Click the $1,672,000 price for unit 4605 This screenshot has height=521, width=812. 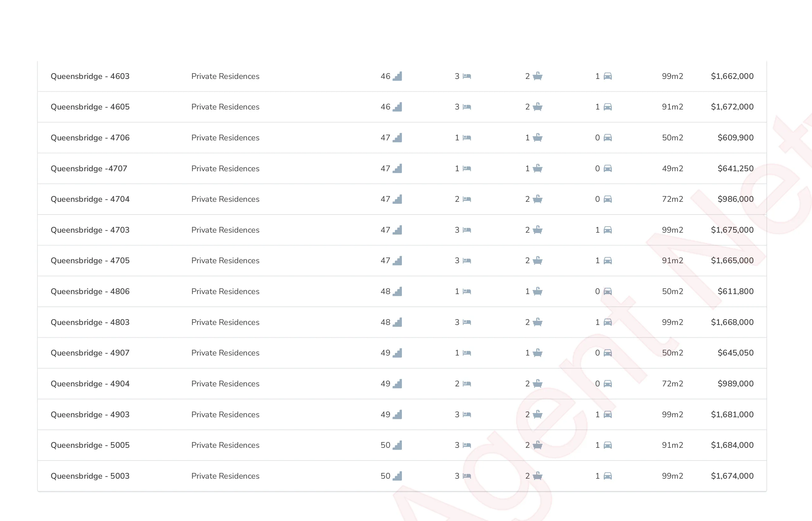pos(732,107)
